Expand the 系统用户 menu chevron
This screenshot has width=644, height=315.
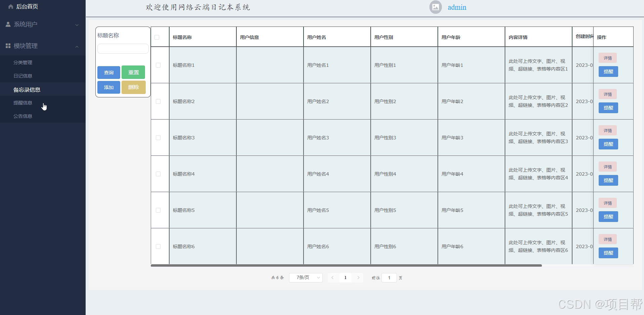[77, 25]
